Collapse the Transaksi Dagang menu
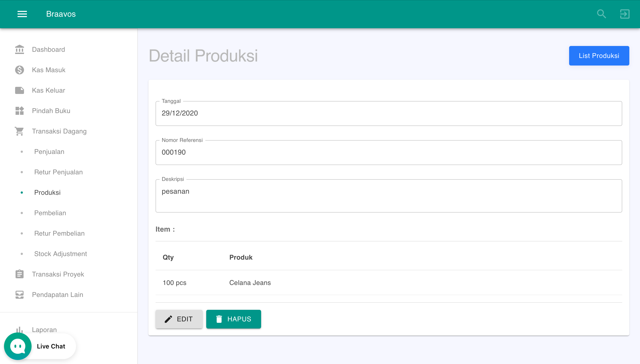 click(x=59, y=131)
